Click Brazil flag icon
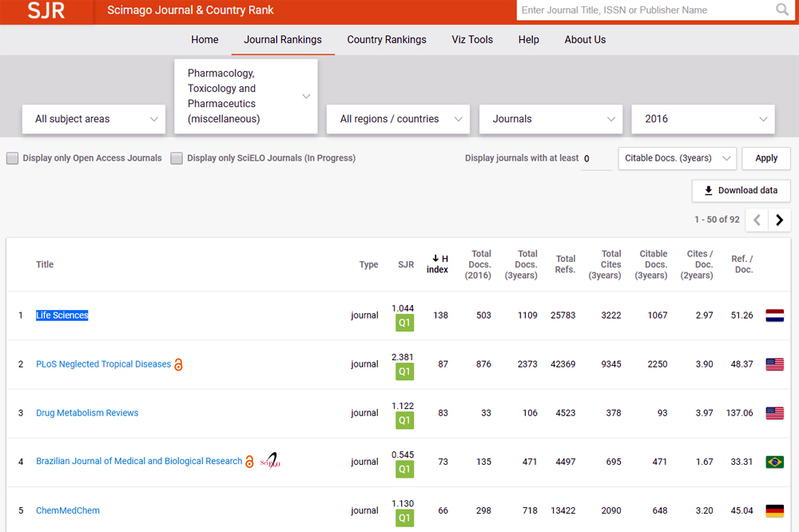The width and height of the screenshot is (799, 532). point(774,462)
